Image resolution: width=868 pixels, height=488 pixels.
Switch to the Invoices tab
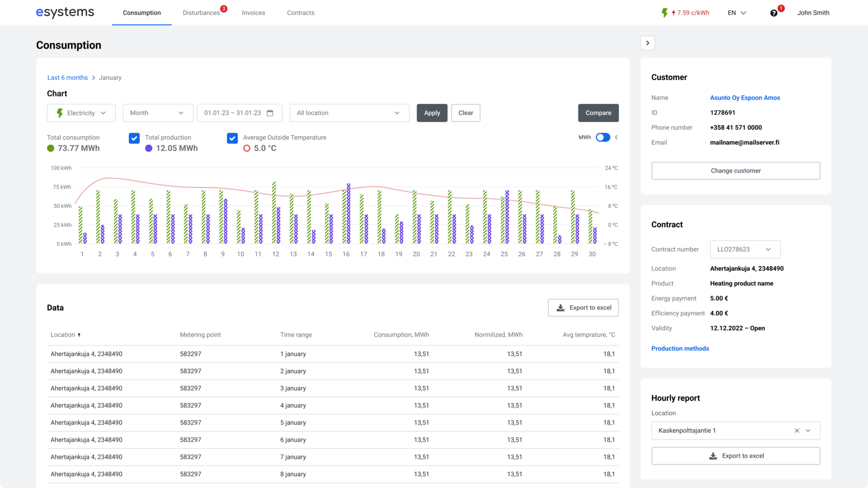click(253, 13)
